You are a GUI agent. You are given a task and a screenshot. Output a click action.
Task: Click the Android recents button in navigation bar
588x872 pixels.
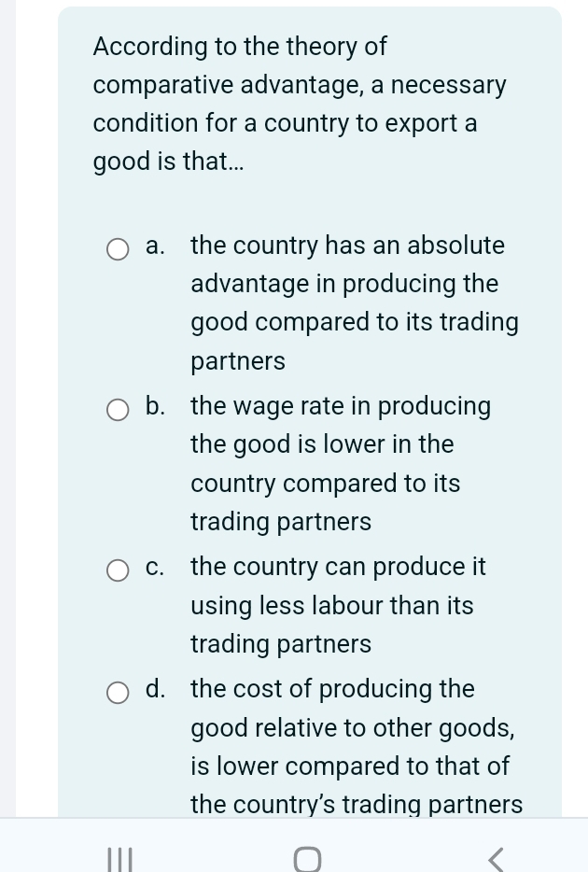(119, 858)
